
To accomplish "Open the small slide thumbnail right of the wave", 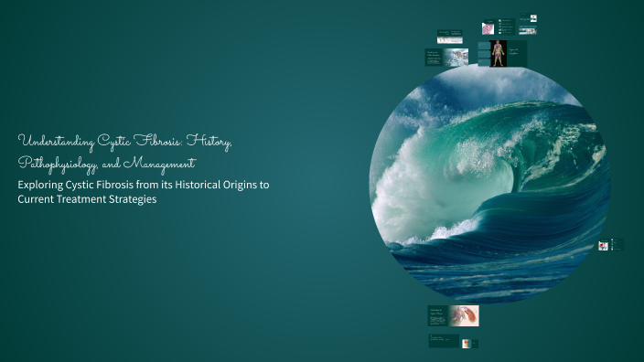I will [x=611, y=244].
